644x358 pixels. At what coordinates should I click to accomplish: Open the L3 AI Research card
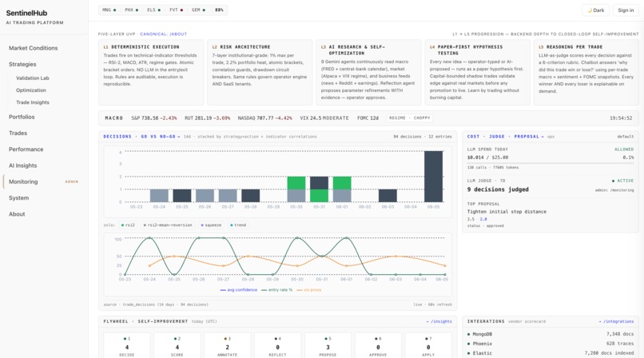pos(368,72)
